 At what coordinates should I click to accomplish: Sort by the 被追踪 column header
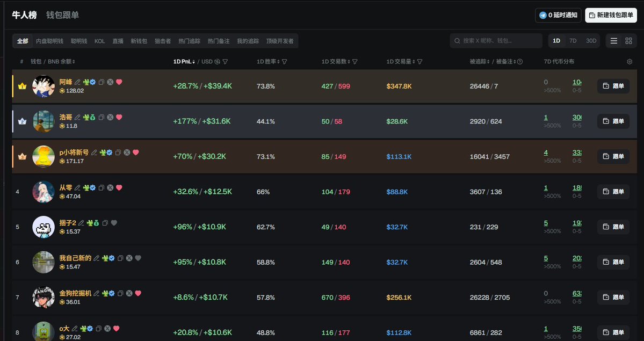(480, 62)
